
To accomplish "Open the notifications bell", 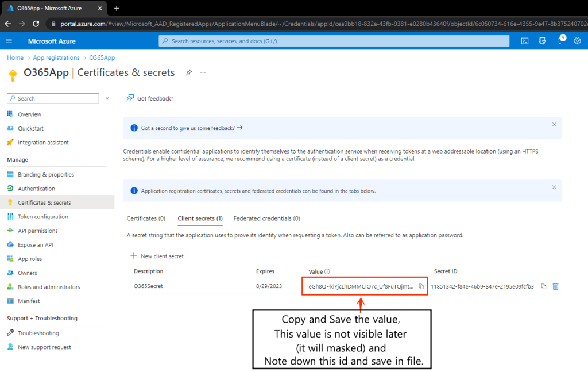I will [560, 41].
